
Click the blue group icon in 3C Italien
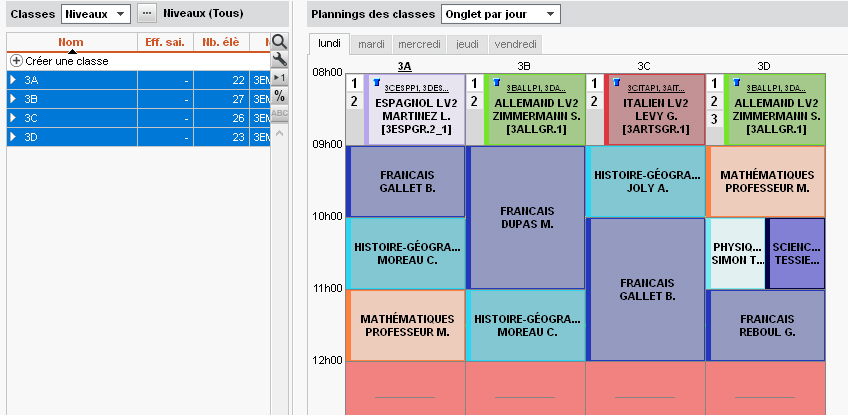[617, 82]
